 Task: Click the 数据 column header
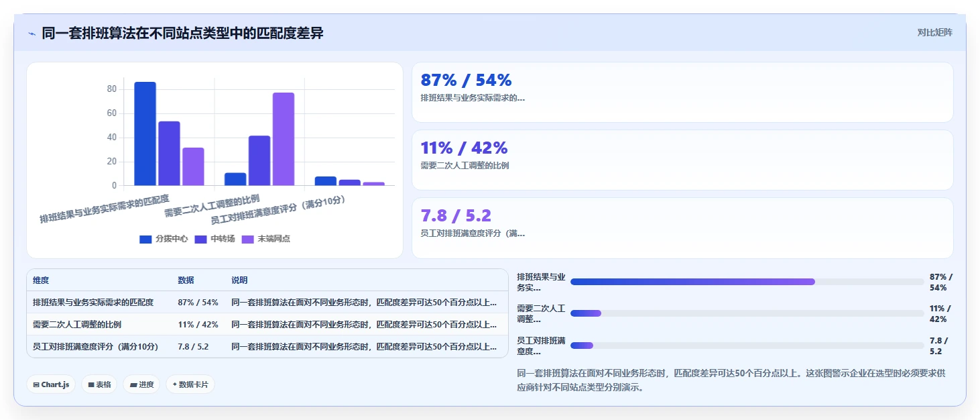pos(186,280)
